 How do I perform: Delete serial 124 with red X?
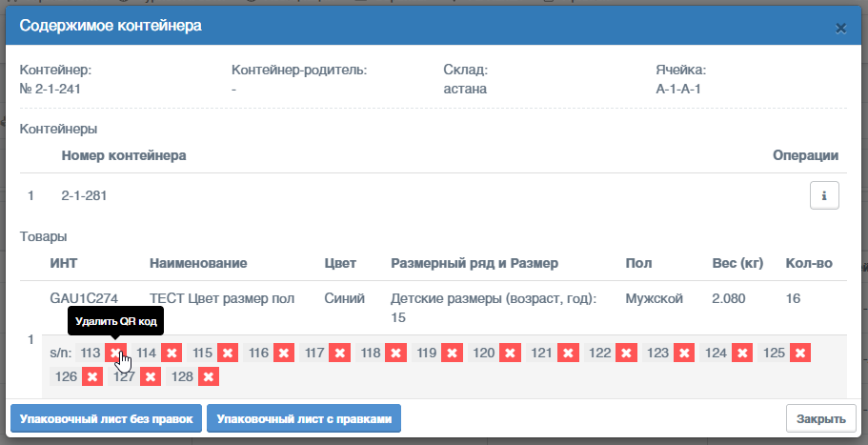click(742, 353)
